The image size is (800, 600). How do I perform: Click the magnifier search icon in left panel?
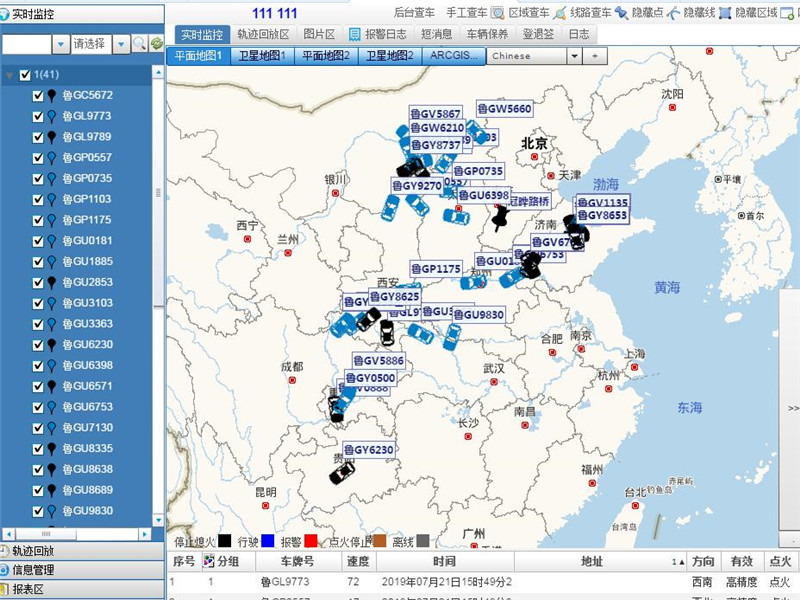point(140,44)
